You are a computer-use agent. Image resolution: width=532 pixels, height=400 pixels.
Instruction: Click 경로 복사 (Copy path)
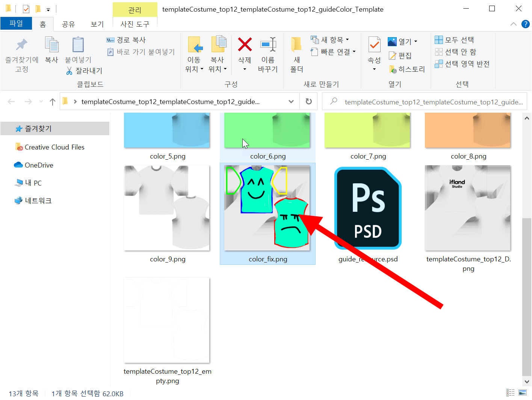(x=126, y=40)
